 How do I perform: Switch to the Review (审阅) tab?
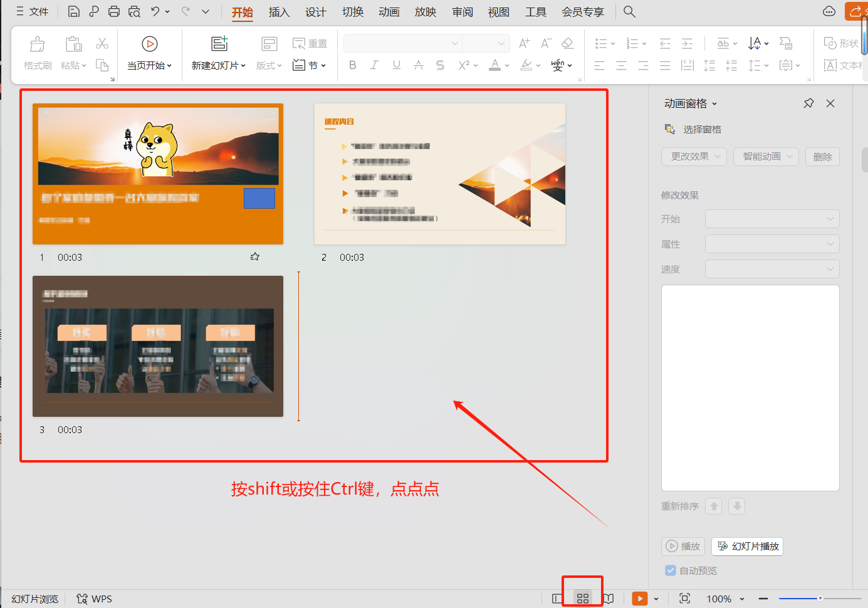click(463, 12)
